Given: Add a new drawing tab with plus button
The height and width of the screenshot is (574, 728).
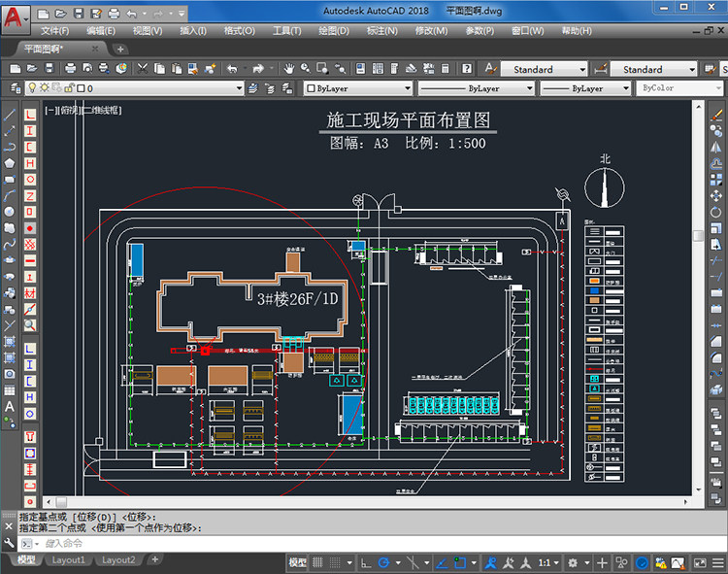Looking at the screenshot, I should pos(120,49).
